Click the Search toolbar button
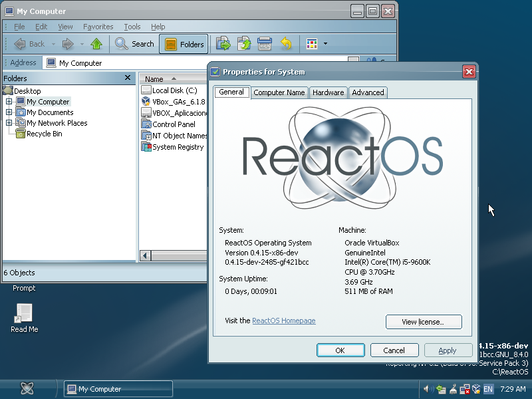The width and height of the screenshot is (532, 399). pyautogui.click(x=134, y=44)
